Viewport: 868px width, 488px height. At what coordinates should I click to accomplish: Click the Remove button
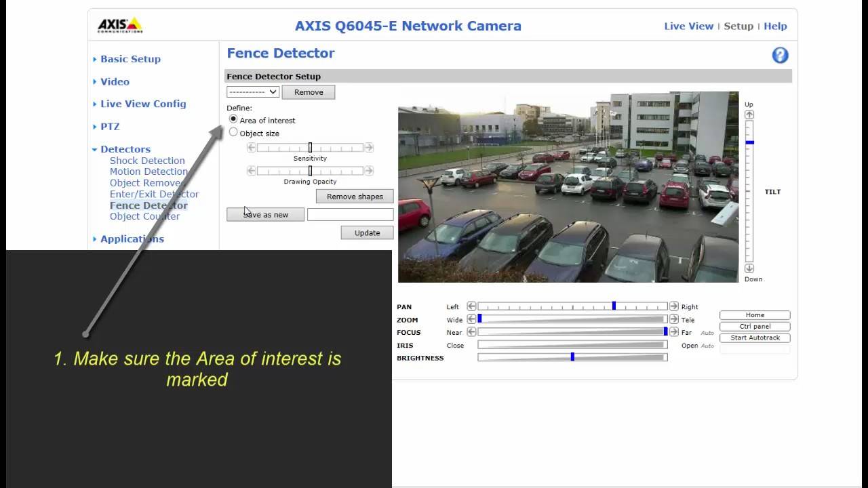click(309, 92)
